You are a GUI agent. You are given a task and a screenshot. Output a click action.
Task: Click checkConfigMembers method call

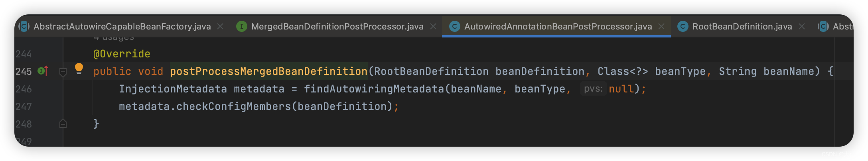pos(234,106)
